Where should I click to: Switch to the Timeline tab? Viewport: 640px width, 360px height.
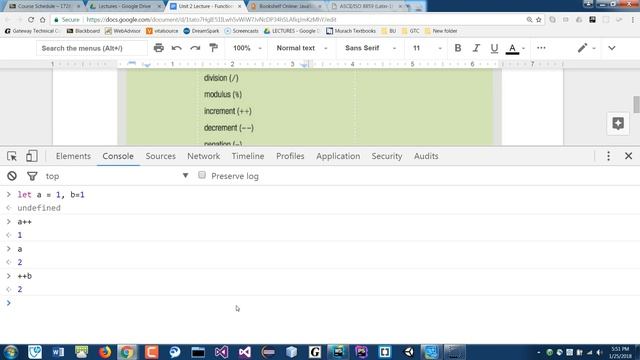click(248, 156)
